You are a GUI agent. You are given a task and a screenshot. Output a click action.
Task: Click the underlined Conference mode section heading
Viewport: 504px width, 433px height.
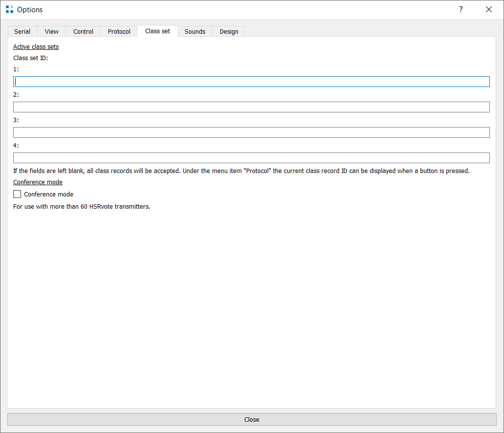coord(38,182)
